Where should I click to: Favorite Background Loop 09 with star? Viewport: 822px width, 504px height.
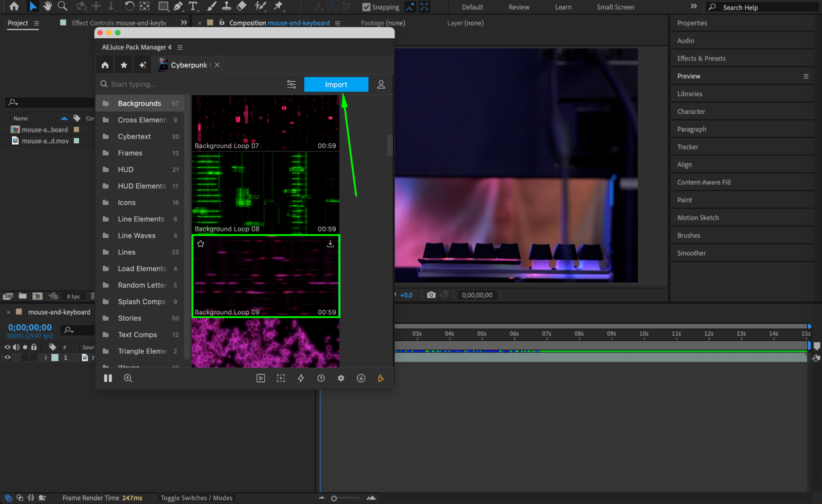[201, 244]
